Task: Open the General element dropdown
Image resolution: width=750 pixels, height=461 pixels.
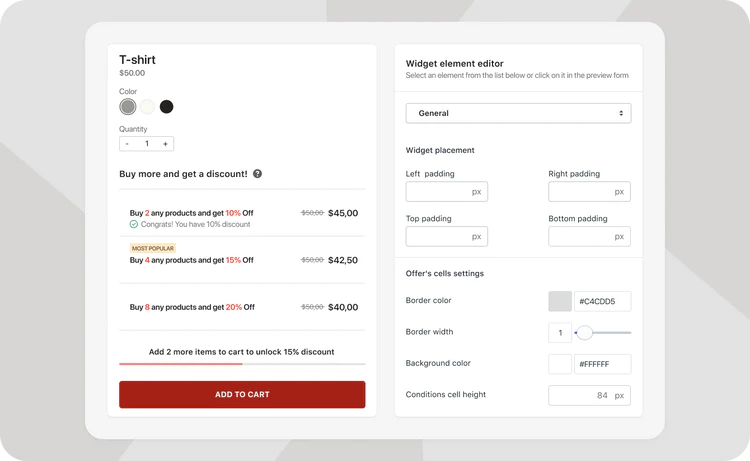Action: (518, 113)
